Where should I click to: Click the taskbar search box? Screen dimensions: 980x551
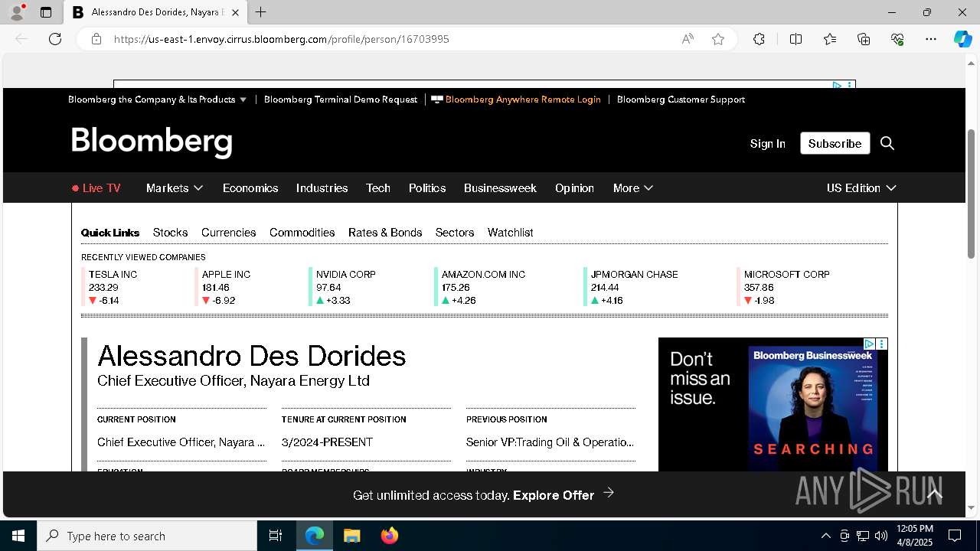point(147,536)
